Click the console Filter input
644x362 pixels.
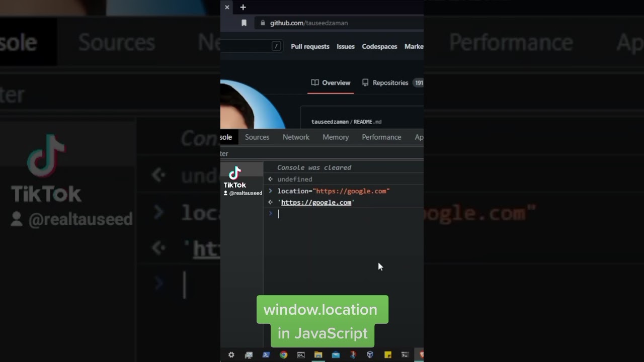(x=322, y=153)
